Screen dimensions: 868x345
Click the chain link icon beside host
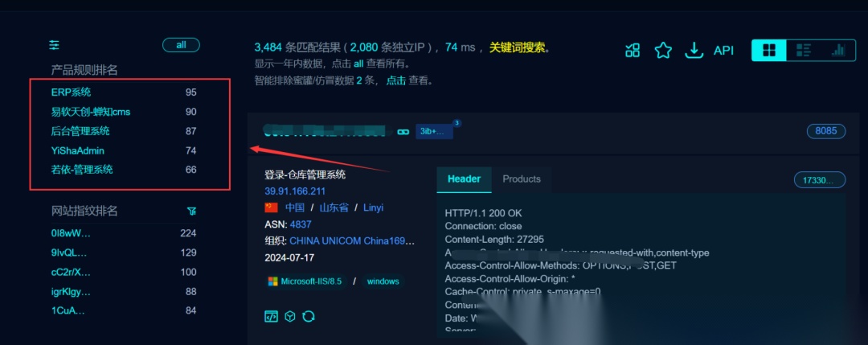coord(403,132)
